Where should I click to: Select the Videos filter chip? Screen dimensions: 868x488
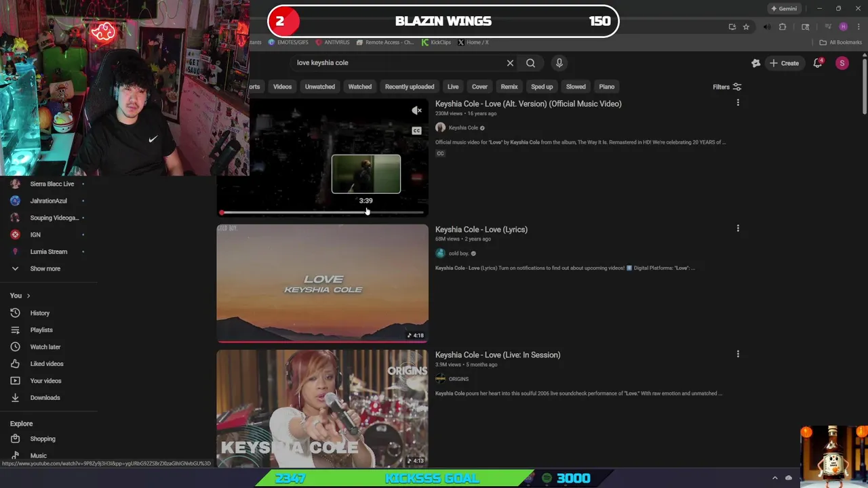tap(282, 87)
